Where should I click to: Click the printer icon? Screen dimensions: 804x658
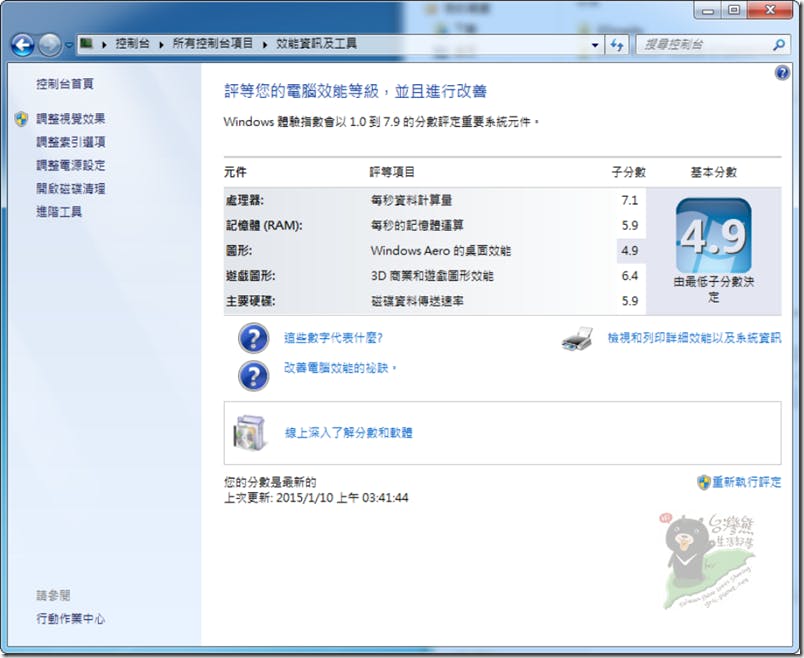pyautogui.click(x=577, y=338)
